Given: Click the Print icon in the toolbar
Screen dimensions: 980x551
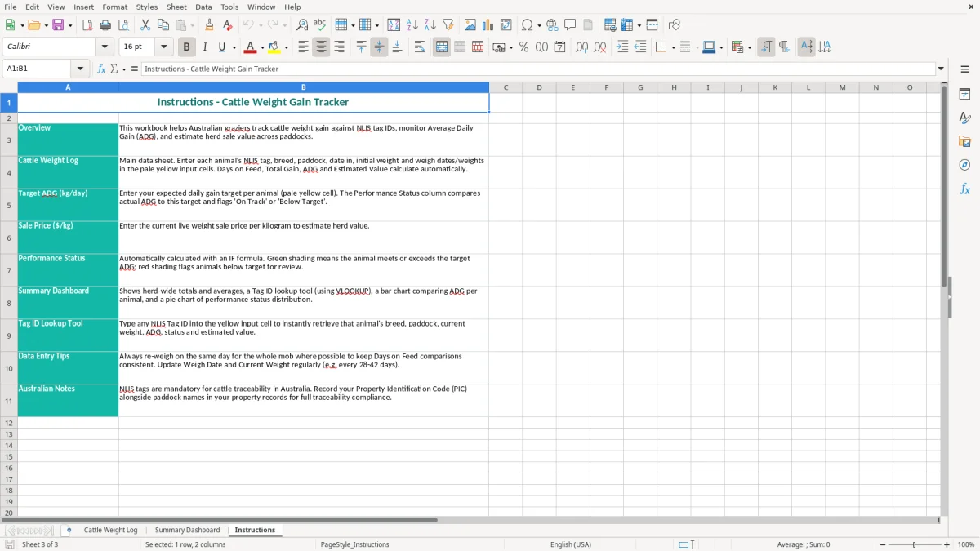Looking at the screenshot, I should (x=105, y=25).
